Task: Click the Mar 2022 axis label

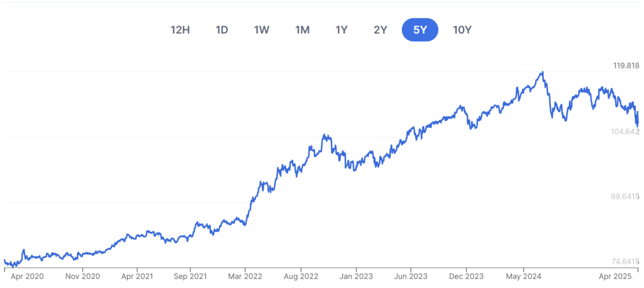Action: tap(245, 277)
